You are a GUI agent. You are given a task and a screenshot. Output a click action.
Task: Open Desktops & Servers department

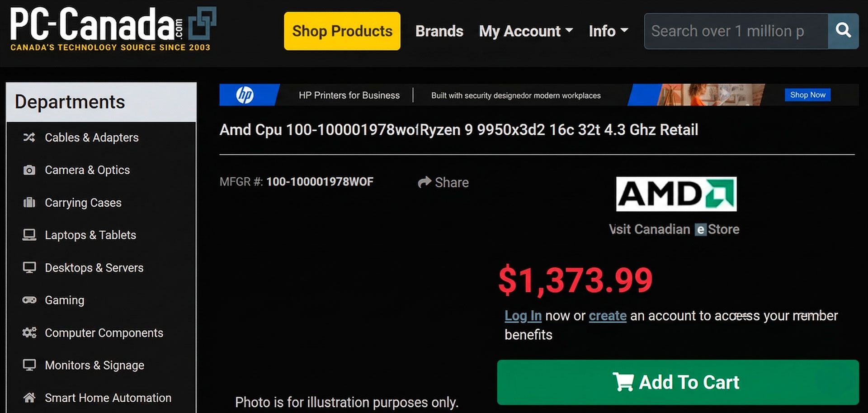(94, 268)
